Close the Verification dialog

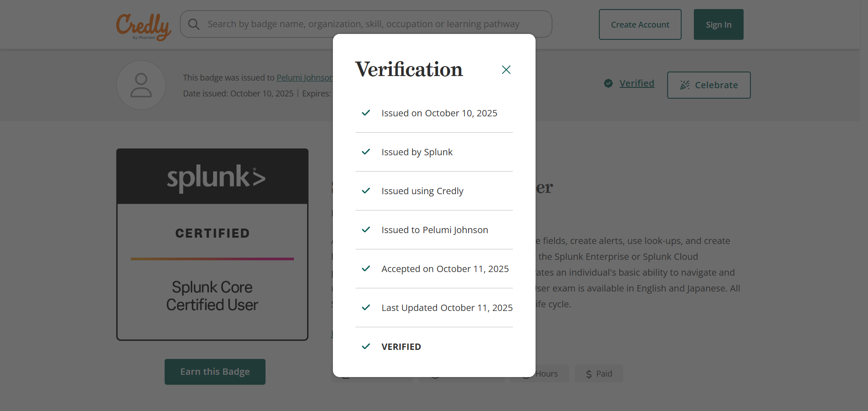pos(506,70)
